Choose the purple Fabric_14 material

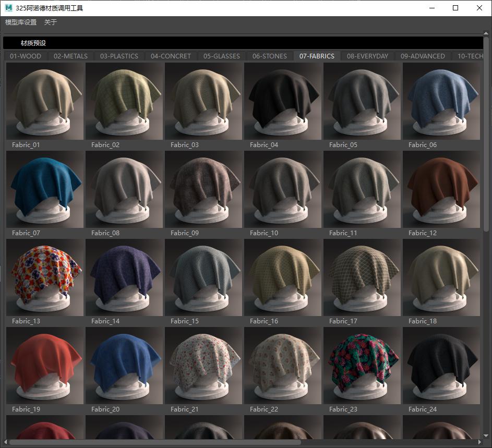click(124, 277)
